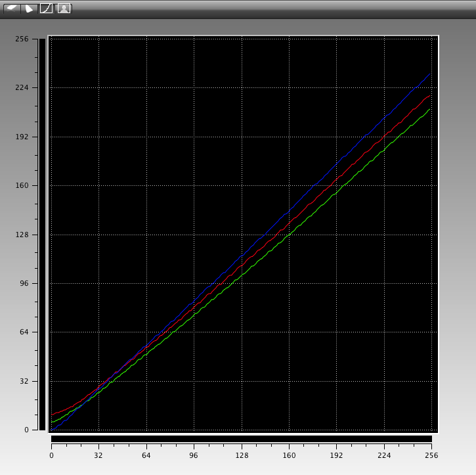Screen dimensions: 476x475
Task: Select the portrait image preview icon
Action: (x=64, y=8)
